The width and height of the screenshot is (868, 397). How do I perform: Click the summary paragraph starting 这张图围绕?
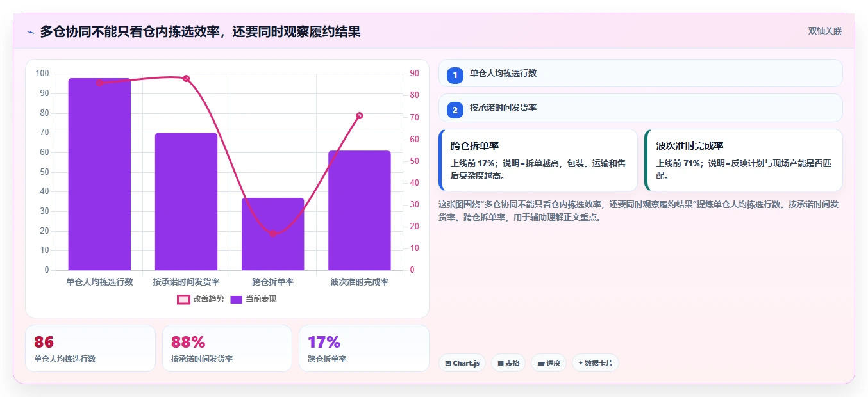point(638,211)
